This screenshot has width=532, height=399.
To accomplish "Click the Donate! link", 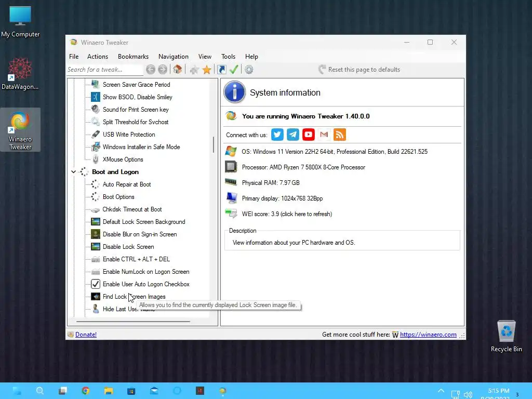I will [86, 335].
